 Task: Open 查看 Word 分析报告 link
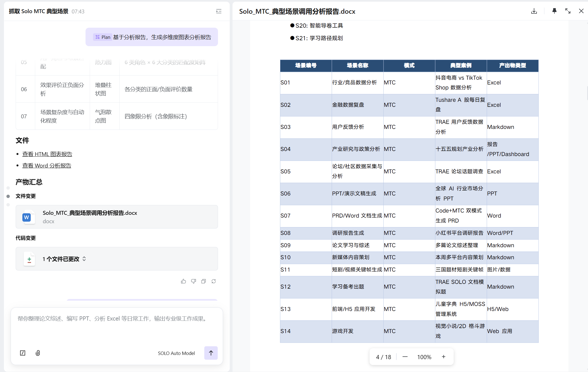point(47,166)
